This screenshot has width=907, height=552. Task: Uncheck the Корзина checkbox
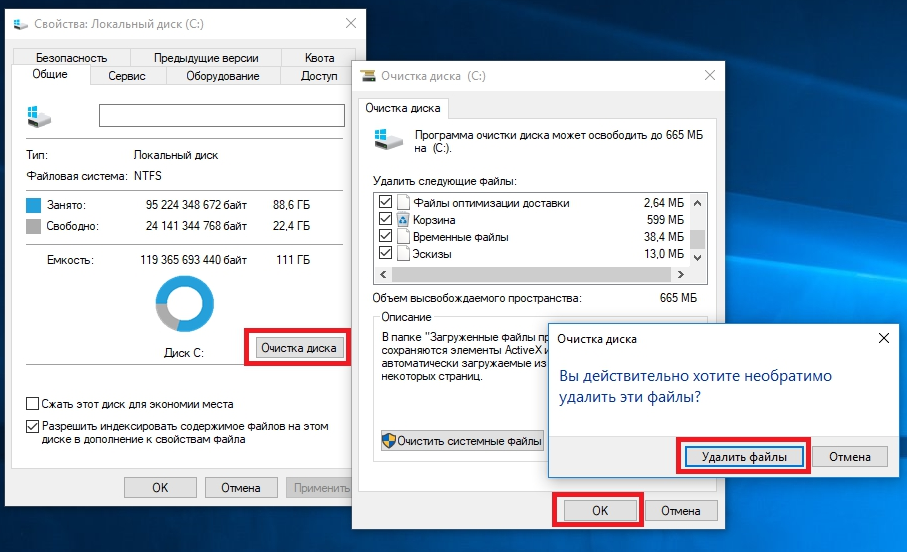click(385, 220)
